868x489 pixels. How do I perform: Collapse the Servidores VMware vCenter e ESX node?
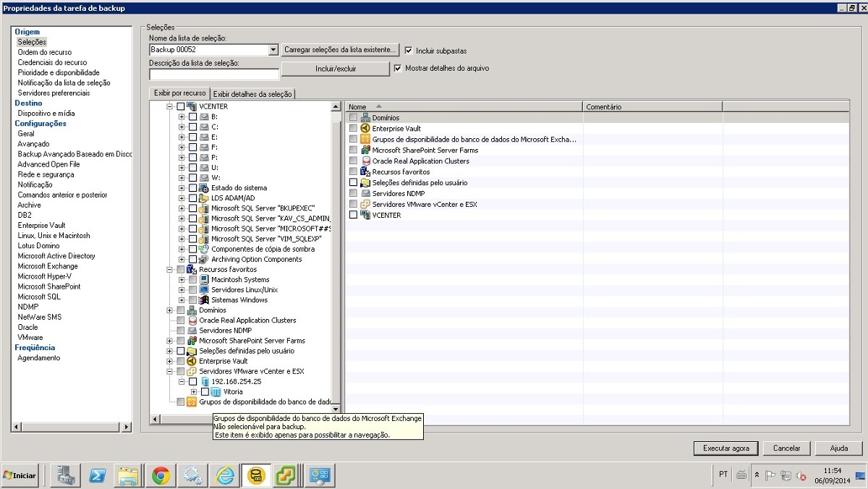point(170,371)
